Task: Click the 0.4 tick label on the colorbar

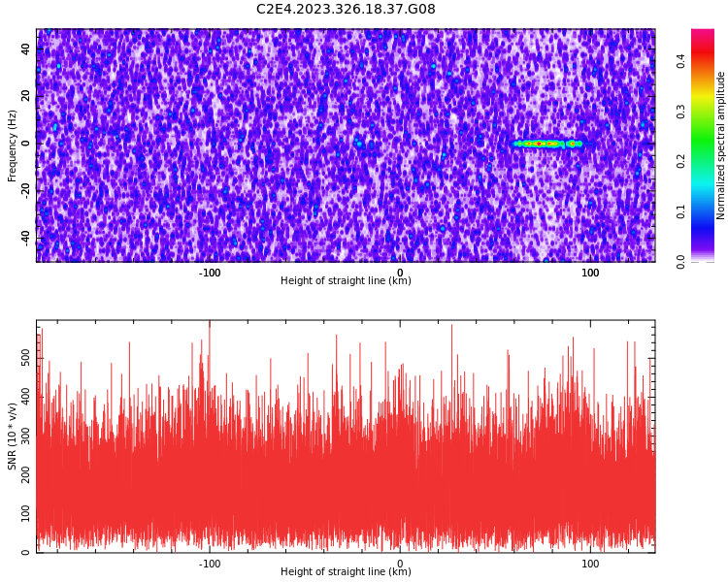Action: [680, 61]
